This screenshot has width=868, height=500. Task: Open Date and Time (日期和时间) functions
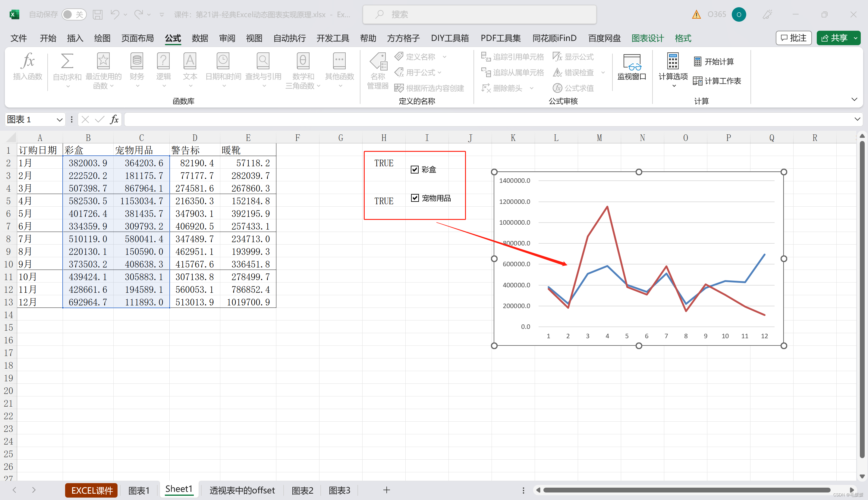223,70
